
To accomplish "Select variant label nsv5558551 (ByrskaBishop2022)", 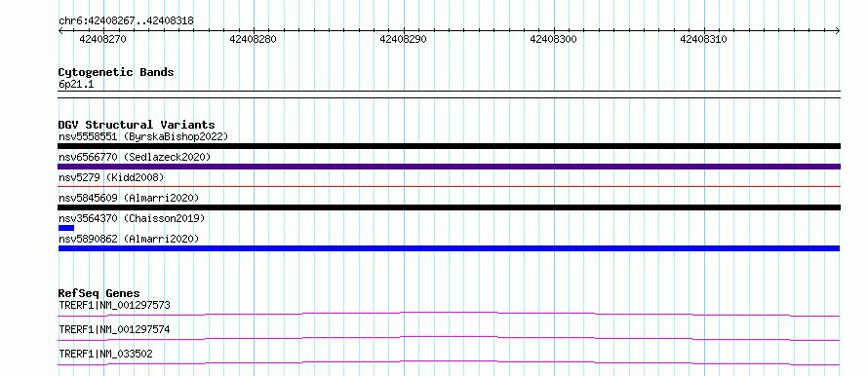I will click(143, 136).
